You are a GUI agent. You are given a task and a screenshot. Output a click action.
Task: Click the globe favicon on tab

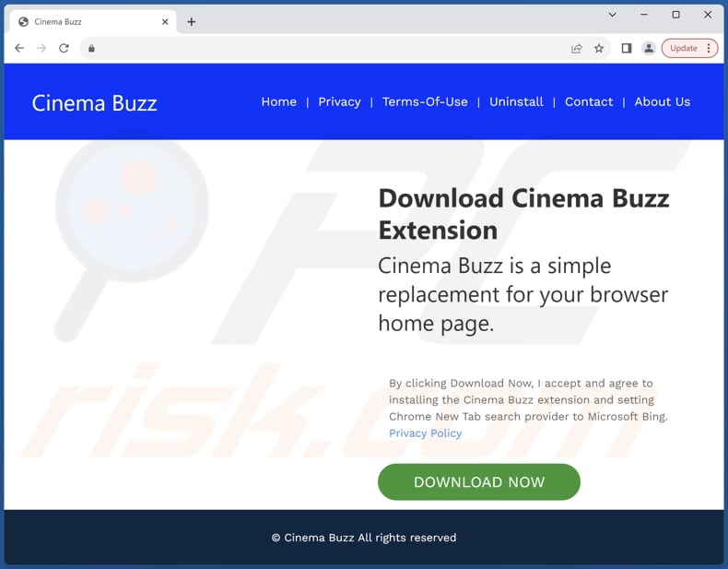(23, 22)
